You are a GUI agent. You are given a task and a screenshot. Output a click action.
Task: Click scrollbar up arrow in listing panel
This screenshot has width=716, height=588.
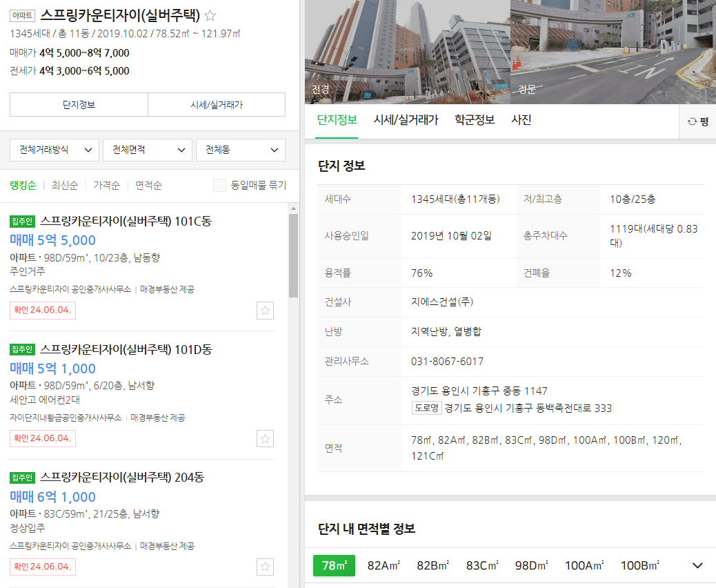tap(293, 209)
